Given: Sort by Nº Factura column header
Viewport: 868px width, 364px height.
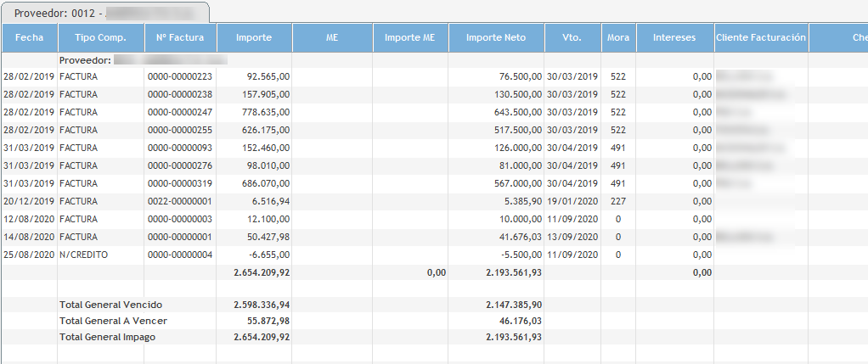Looking at the screenshot, I should click(x=179, y=37).
